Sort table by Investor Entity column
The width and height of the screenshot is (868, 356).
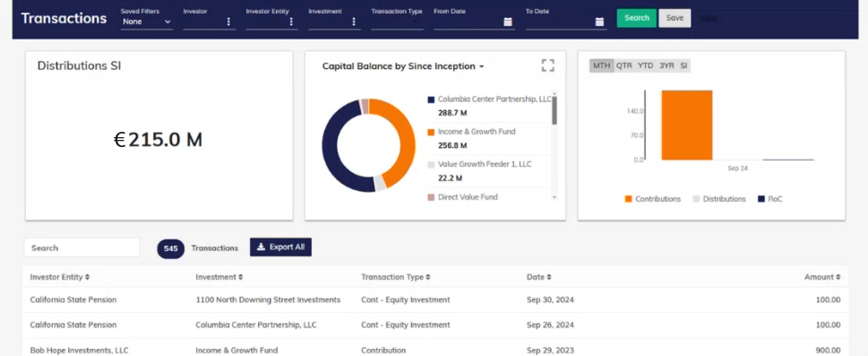point(60,277)
